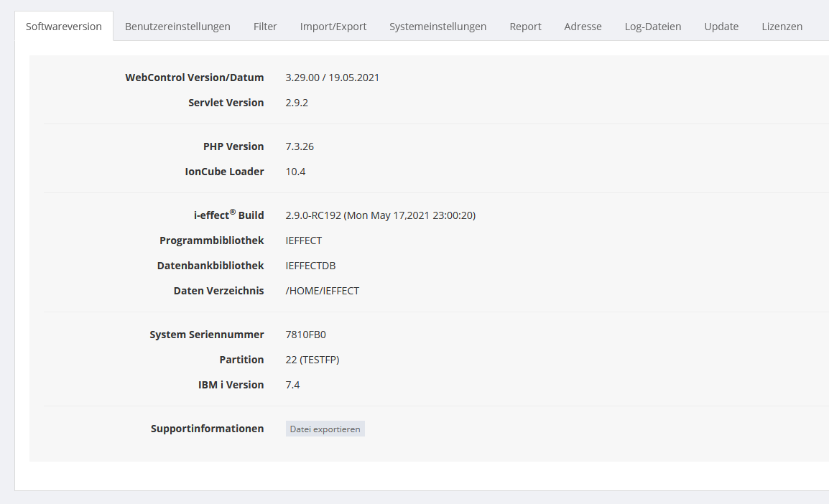Screen dimensions: 829x504
Task: Click the Programmbibliothek label
Action: pyautogui.click(x=211, y=241)
